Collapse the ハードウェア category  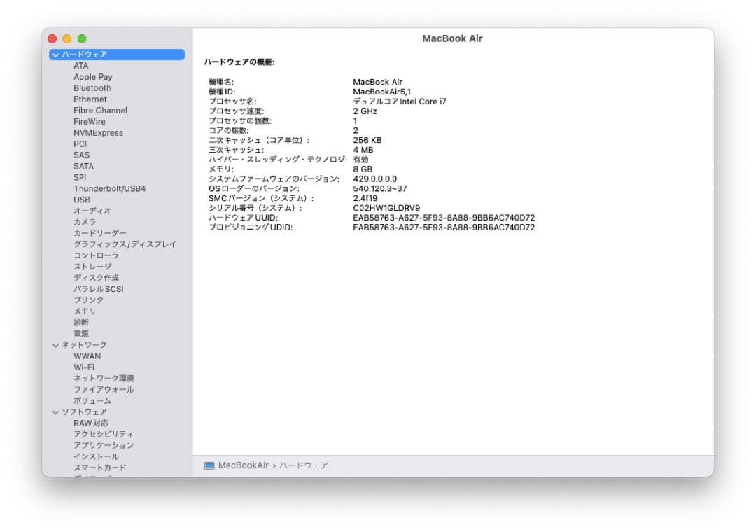(56, 54)
